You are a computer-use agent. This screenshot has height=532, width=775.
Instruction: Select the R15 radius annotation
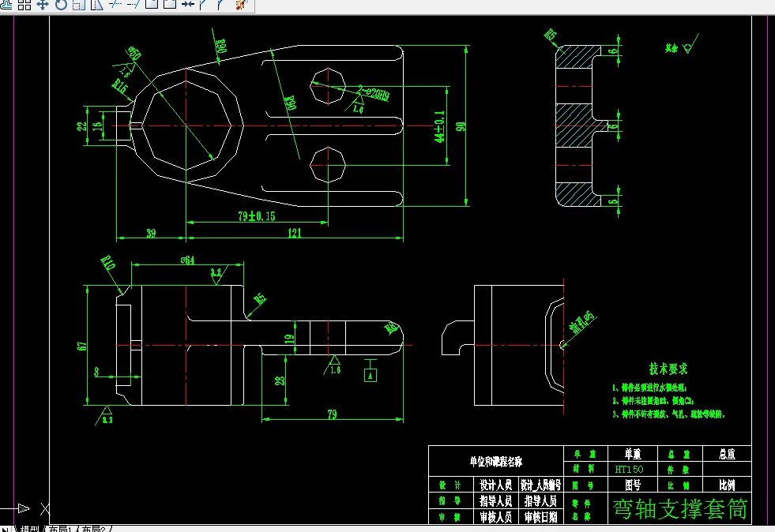click(119, 88)
